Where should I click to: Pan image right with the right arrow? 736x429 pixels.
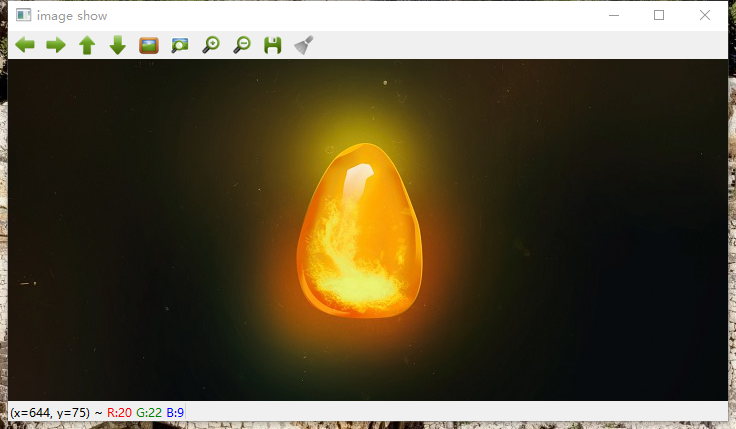[x=56, y=45]
